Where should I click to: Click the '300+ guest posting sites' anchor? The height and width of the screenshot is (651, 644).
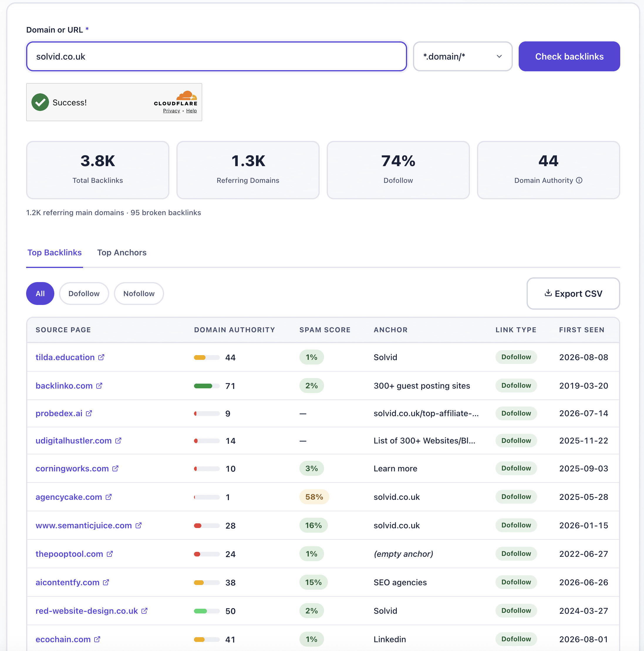tap(422, 385)
